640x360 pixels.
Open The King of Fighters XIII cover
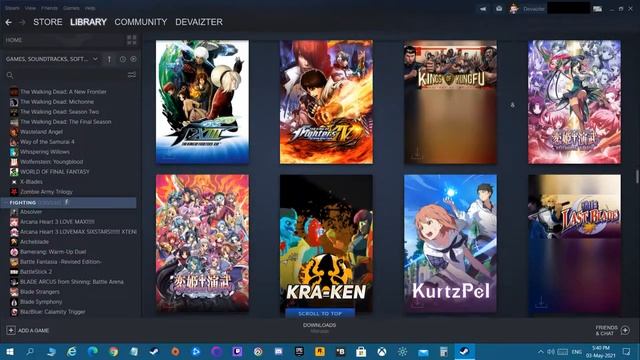pos(202,102)
